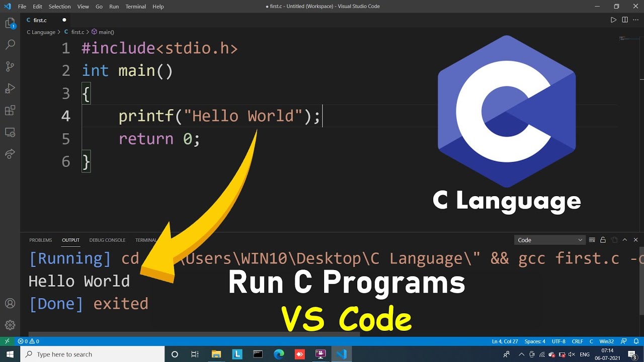Open the first.c breadcrumb dropdown

[73, 32]
